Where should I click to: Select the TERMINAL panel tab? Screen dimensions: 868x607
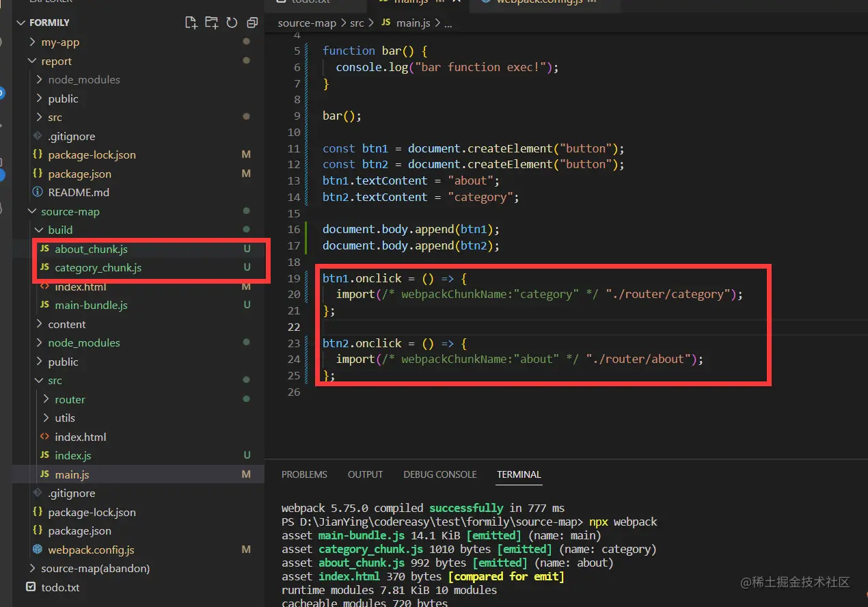pos(519,474)
